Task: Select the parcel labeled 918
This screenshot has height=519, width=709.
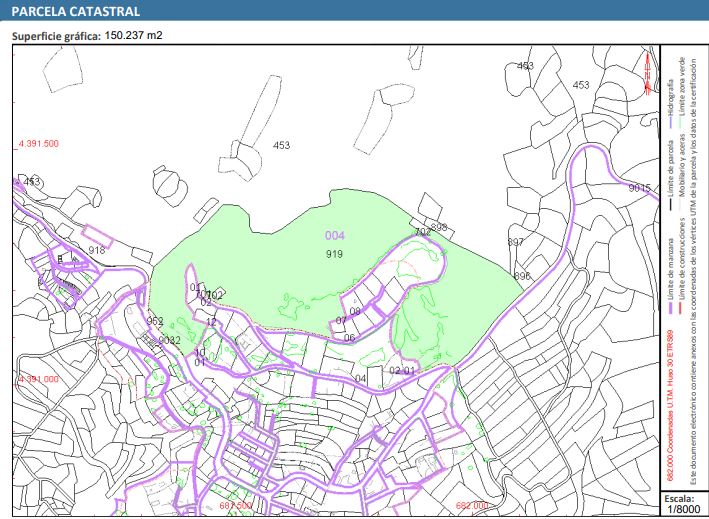Action: click(x=97, y=250)
